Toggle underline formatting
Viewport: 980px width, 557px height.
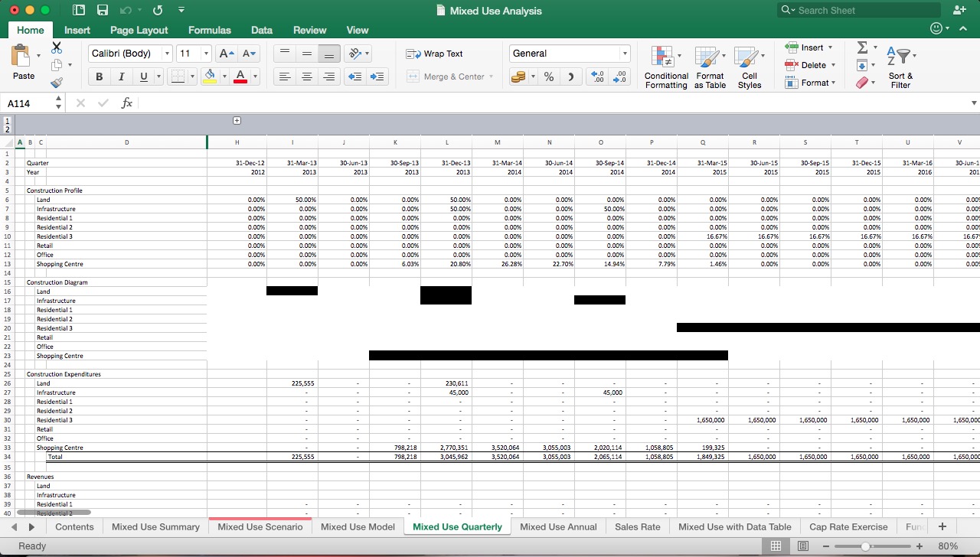click(142, 77)
